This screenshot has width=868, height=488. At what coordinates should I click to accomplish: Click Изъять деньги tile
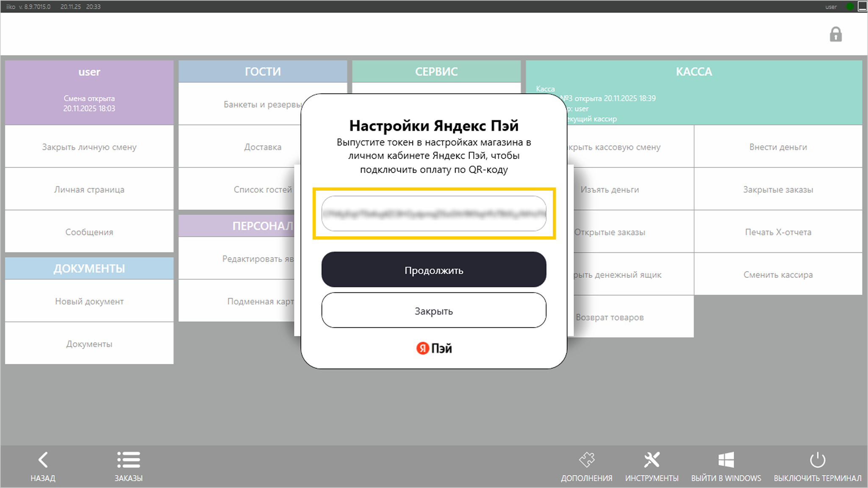(x=634, y=189)
